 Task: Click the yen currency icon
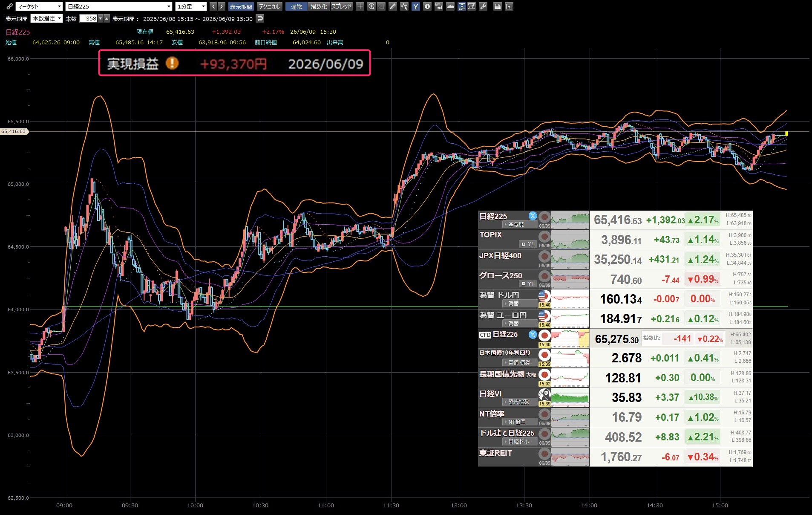(415, 6)
